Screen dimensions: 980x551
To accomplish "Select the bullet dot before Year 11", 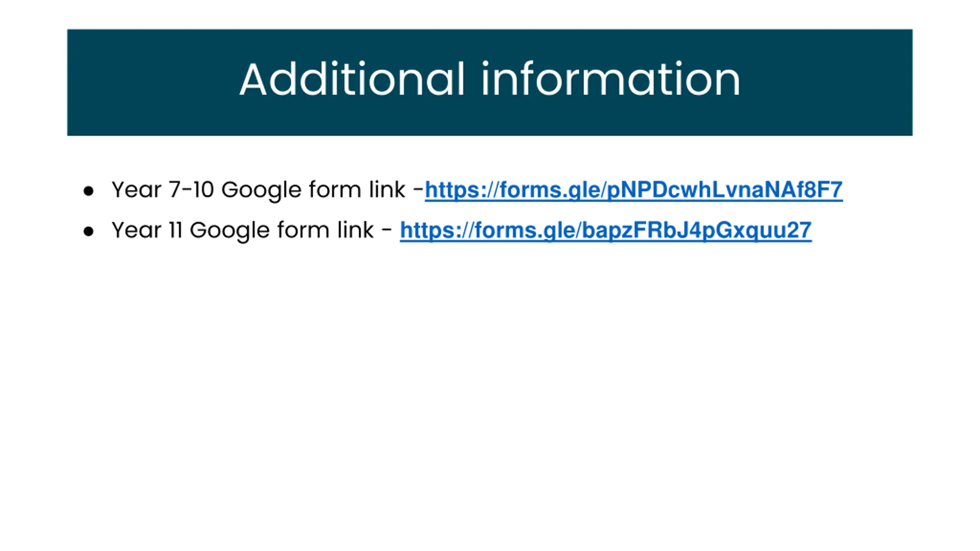I will 88,231.
